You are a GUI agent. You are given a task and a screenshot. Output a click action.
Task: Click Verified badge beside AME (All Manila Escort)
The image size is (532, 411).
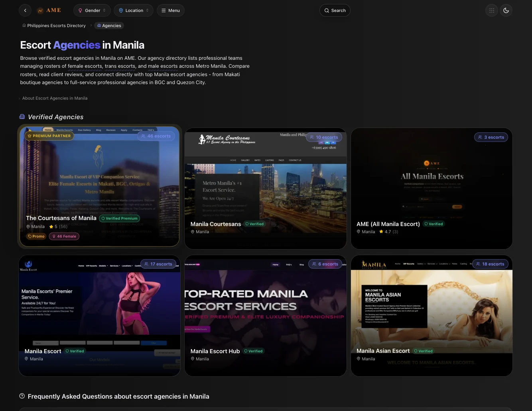[433, 224]
